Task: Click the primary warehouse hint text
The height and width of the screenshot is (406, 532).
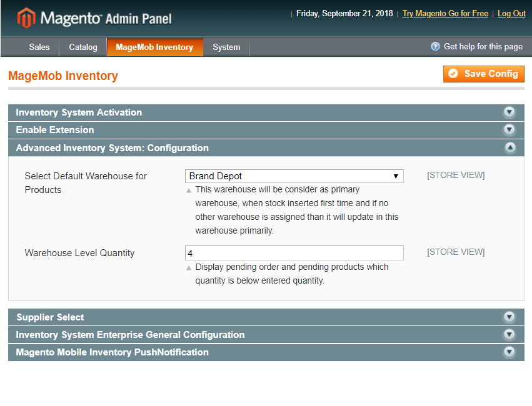Action: 296,210
